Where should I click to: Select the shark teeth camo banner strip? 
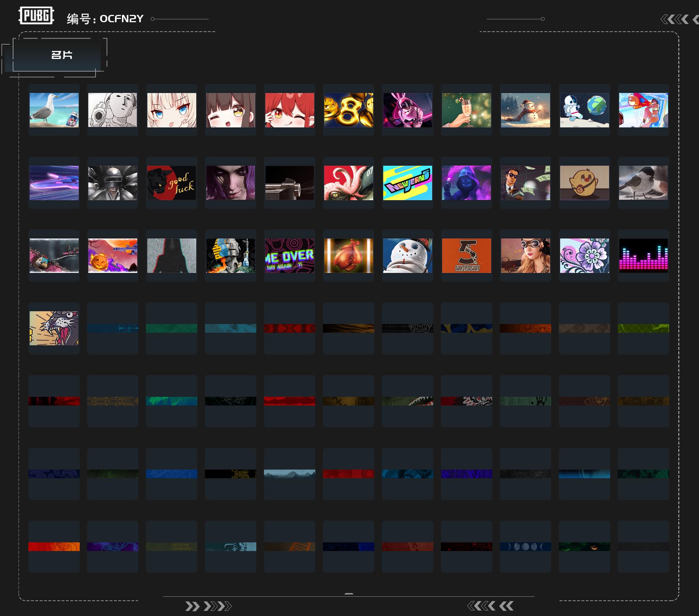[x=408, y=401]
